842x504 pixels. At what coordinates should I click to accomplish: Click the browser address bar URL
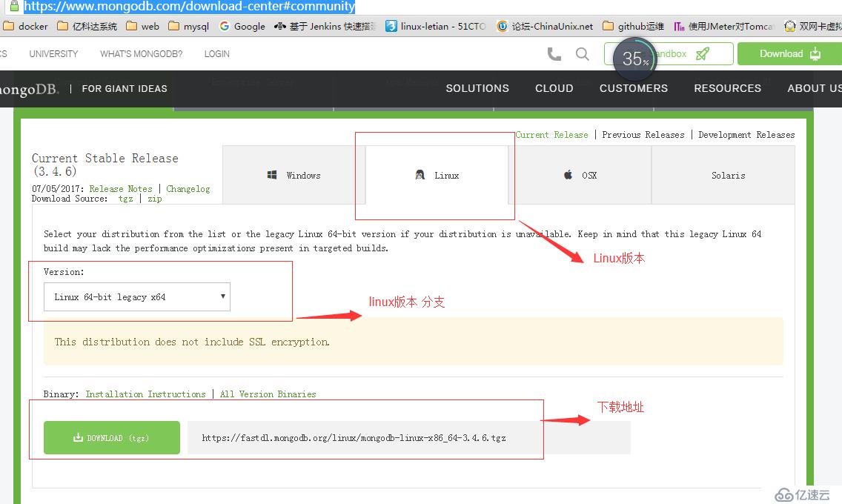(189, 6)
